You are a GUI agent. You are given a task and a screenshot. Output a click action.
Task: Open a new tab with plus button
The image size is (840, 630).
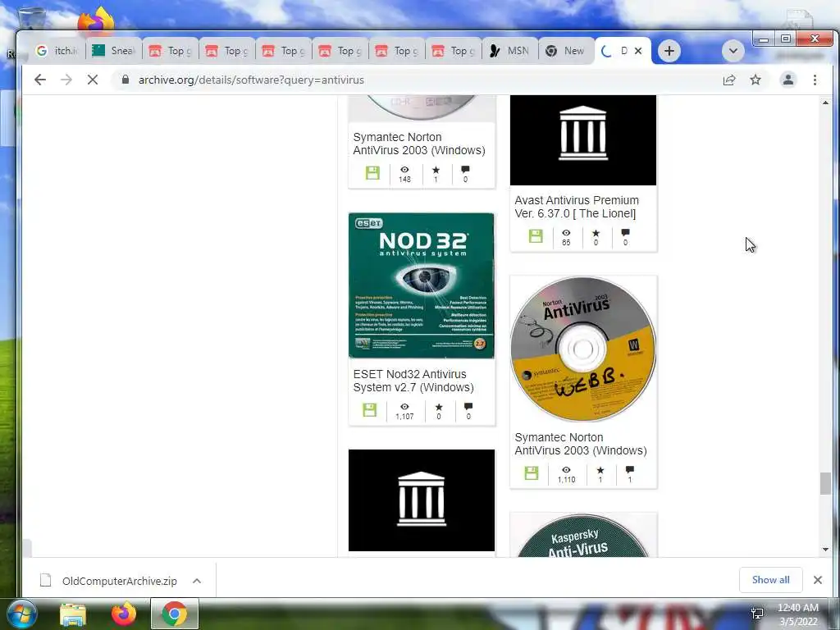(x=669, y=51)
